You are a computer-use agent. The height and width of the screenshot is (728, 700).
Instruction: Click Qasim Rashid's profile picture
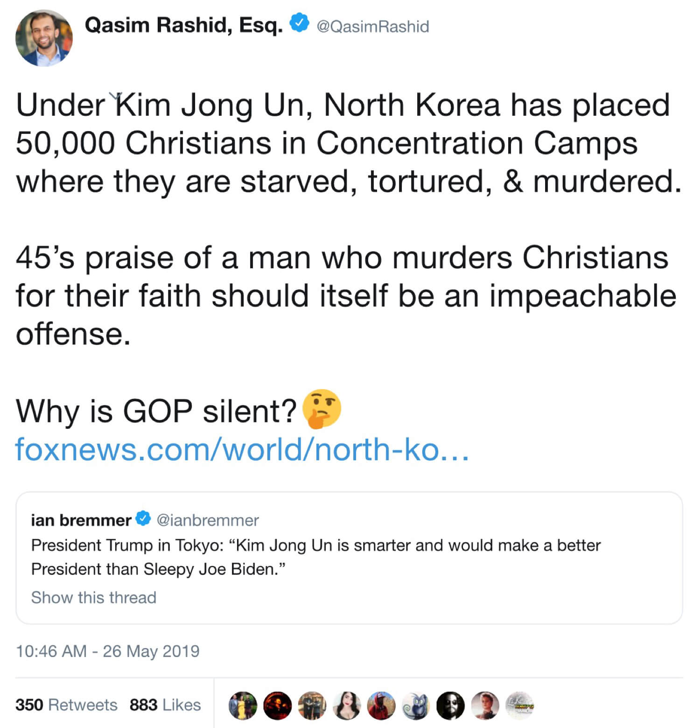tap(44, 38)
